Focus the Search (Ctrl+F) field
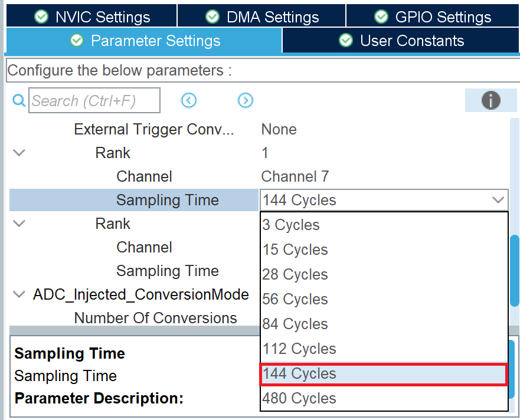The image size is (520, 420). (x=94, y=100)
